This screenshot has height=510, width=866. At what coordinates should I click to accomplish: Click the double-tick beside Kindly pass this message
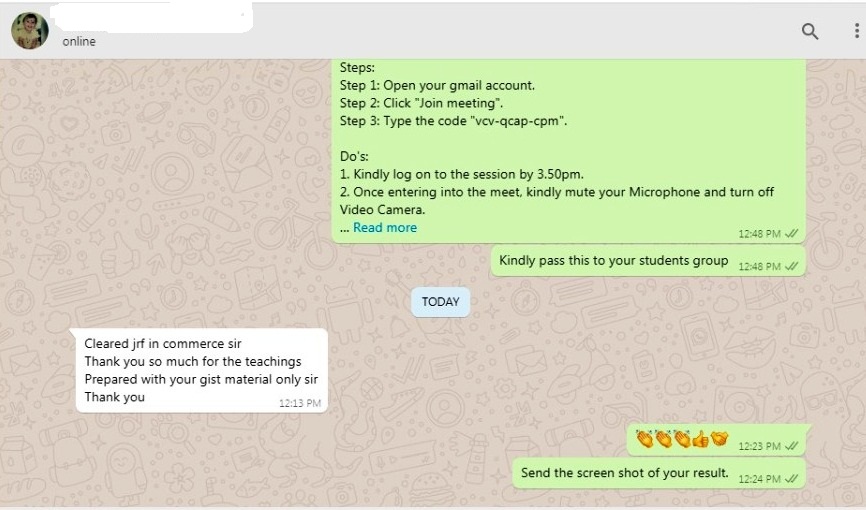(791, 266)
